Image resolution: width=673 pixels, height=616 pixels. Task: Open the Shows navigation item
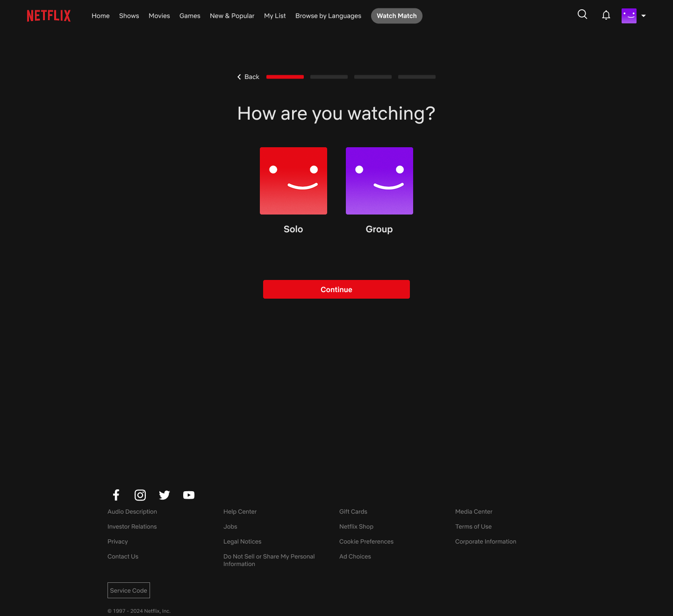point(129,16)
